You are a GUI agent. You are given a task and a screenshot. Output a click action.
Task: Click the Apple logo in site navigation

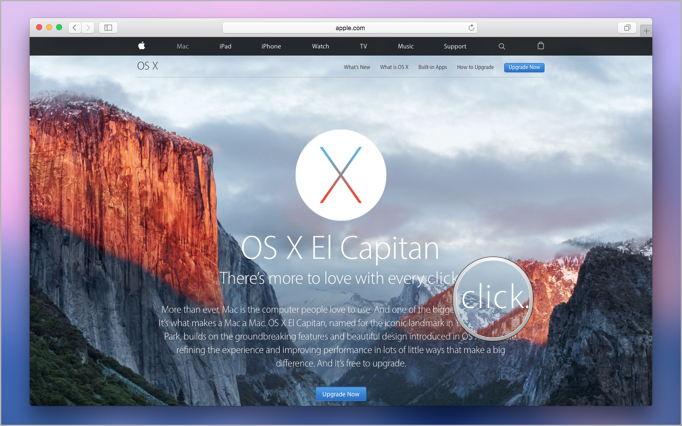point(141,46)
